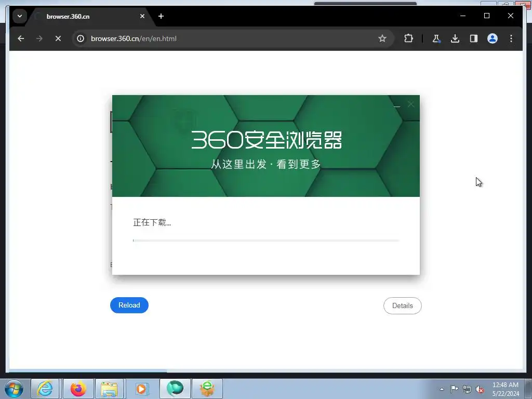Close the 360 browser installer dialog

[x=411, y=104]
